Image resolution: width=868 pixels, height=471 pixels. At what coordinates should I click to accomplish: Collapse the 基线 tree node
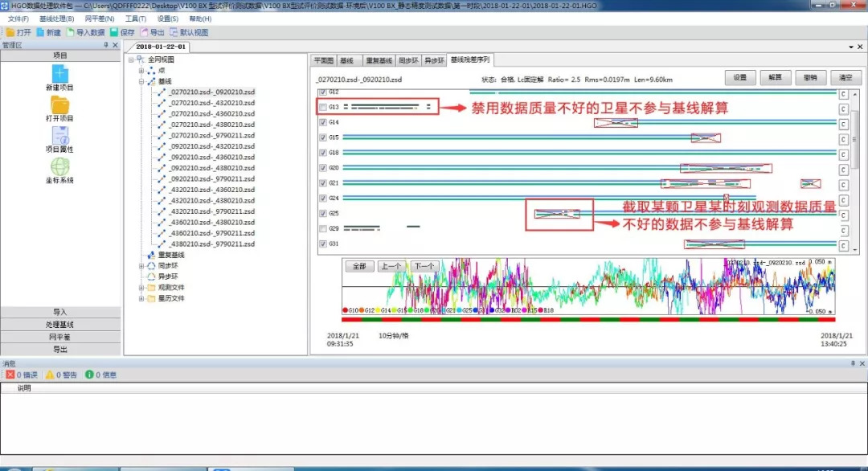click(x=141, y=81)
